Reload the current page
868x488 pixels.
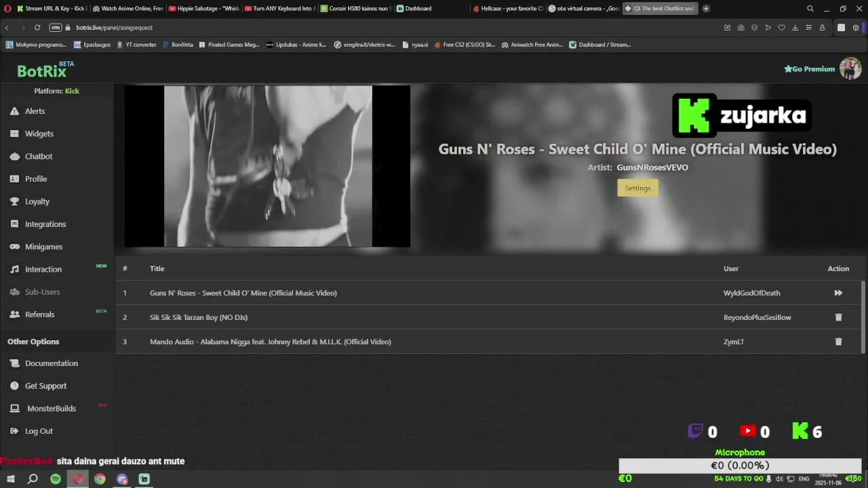click(37, 28)
